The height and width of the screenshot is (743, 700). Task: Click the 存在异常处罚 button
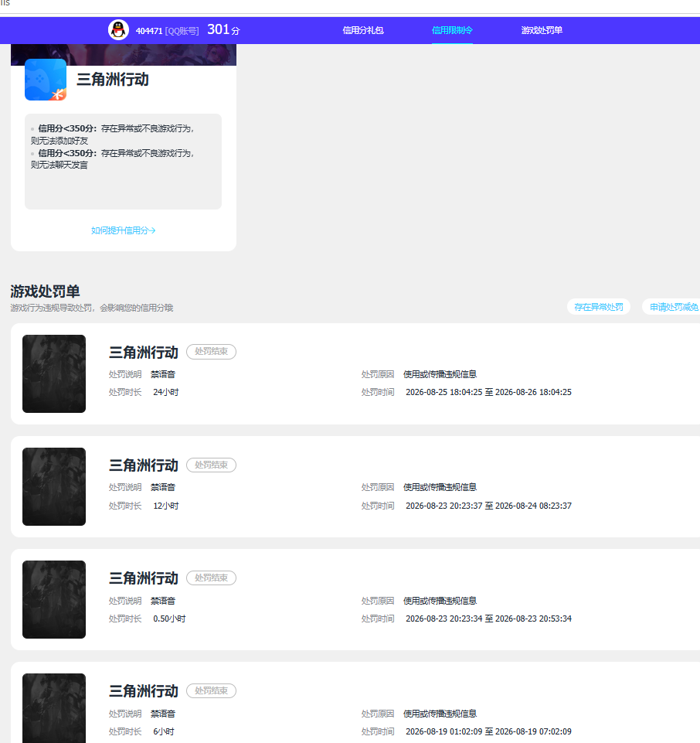tap(599, 307)
